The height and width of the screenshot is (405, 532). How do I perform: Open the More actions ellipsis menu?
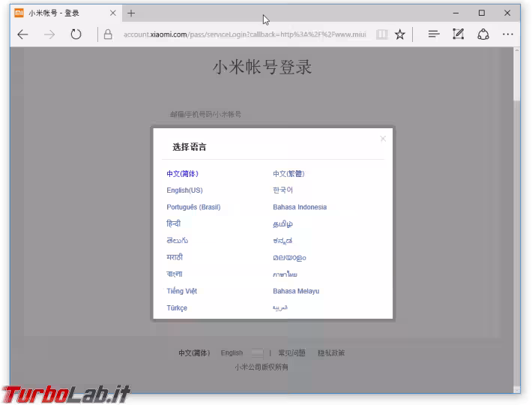click(x=508, y=34)
